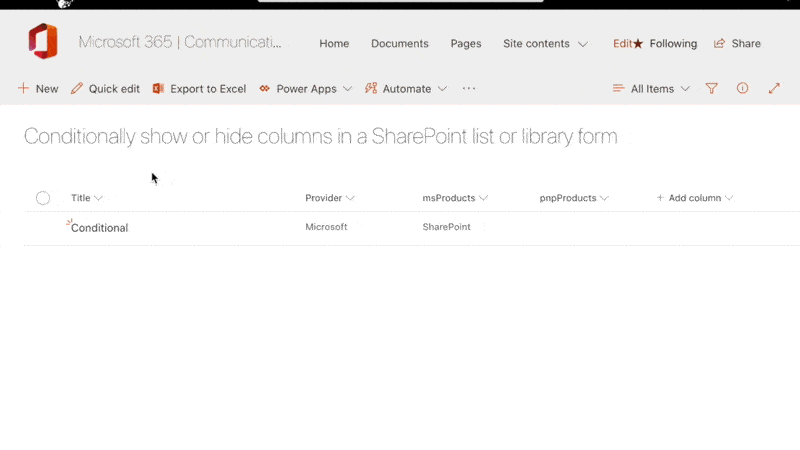The height and width of the screenshot is (450, 800).
Task: Open the All Items view dropdown
Action: point(651,89)
